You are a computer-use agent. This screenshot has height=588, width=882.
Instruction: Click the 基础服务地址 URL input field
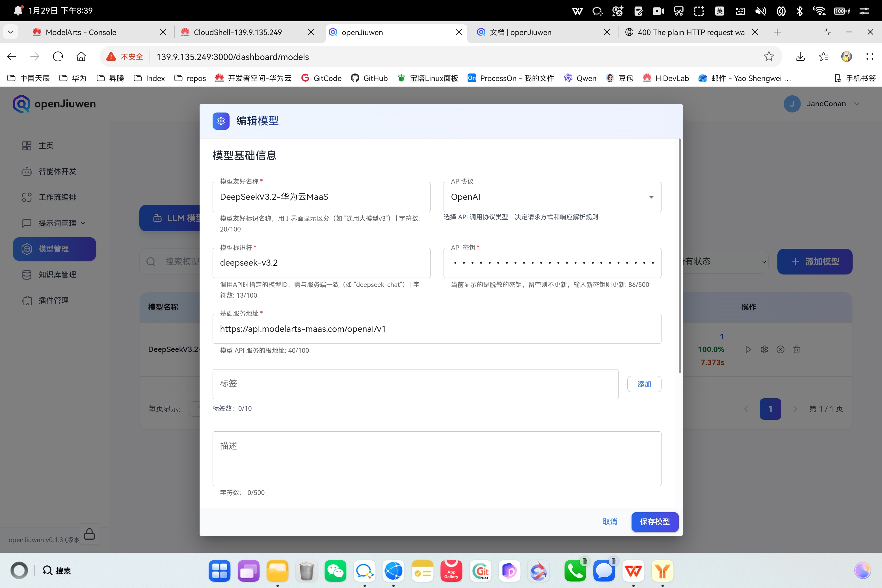[436, 329]
